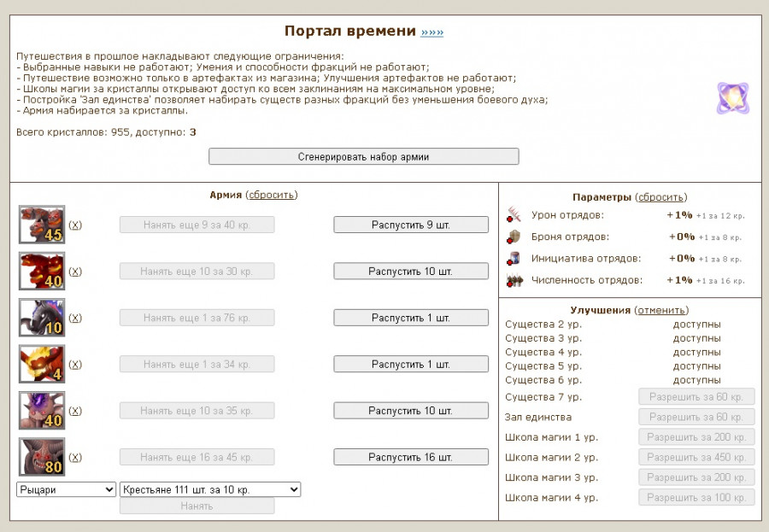Image resolution: width=769 pixels, height=532 pixels.
Task: Click creature portrait showing 45 units
Action: [x=42, y=225]
